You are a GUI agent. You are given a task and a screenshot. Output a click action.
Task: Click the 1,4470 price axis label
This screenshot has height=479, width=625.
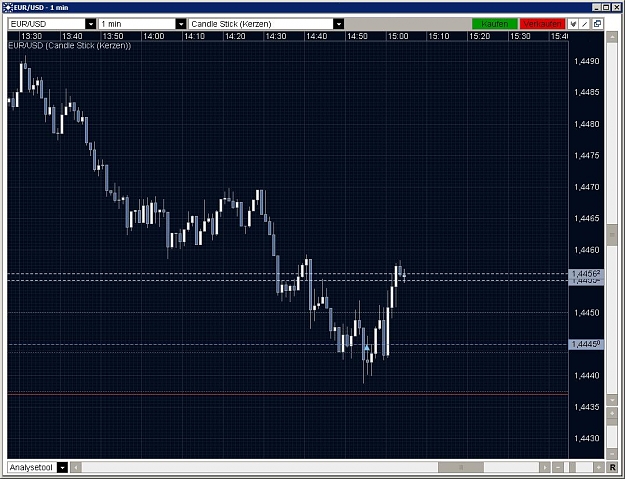586,187
